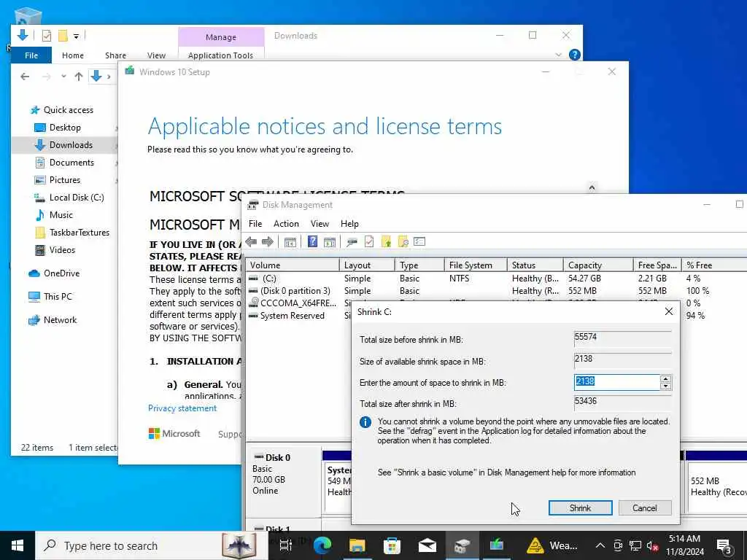Go up one folder in File Explorer
Image resolution: width=747 pixels, height=560 pixels.
[x=79, y=76]
